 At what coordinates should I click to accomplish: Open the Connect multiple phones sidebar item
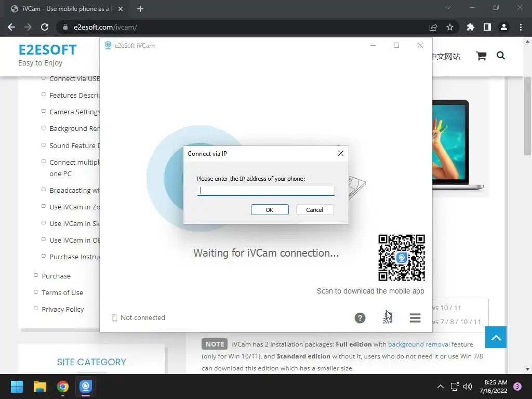(74, 168)
